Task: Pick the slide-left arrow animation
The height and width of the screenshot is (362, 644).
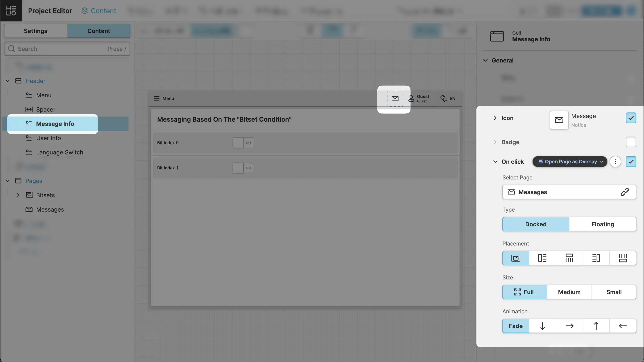Action: [x=623, y=326]
